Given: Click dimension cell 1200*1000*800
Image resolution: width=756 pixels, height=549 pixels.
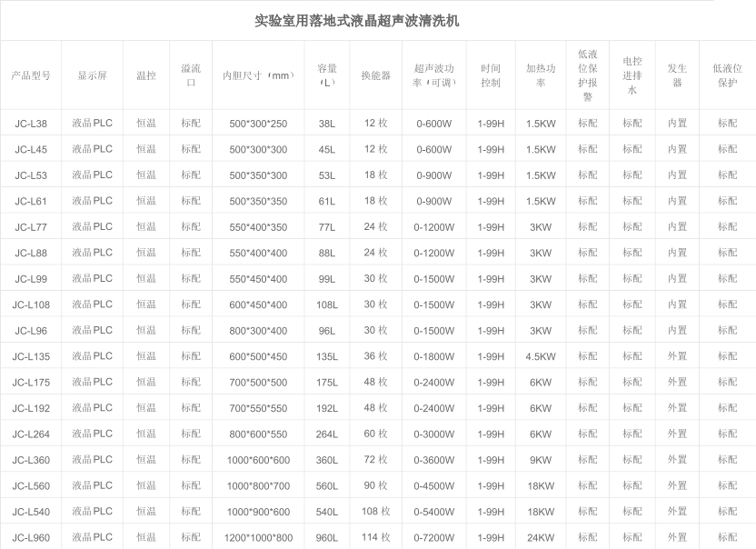Looking at the screenshot, I should 258,538.
